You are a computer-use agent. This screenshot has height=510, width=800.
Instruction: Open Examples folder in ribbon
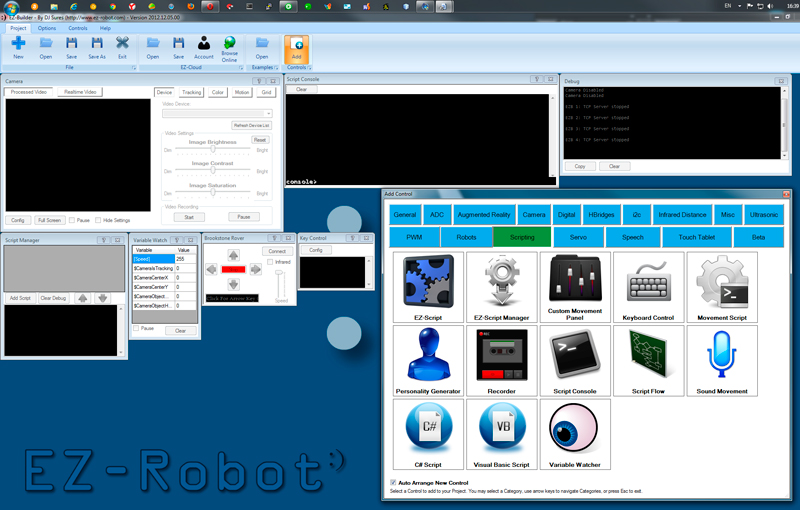[262, 48]
